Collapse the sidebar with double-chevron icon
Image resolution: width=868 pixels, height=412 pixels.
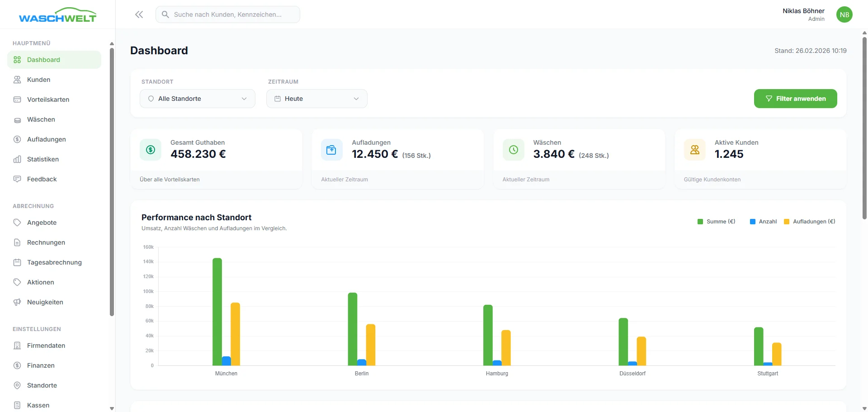tap(139, 14)
